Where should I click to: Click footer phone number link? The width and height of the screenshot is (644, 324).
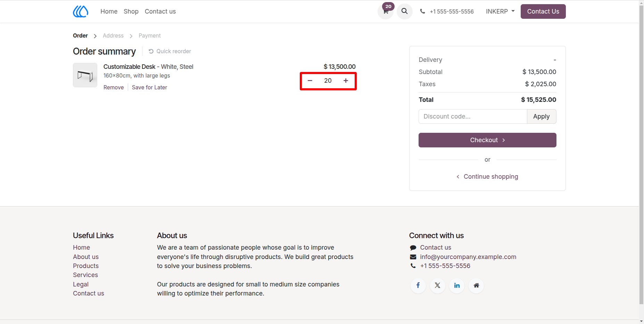pos(445,266)
